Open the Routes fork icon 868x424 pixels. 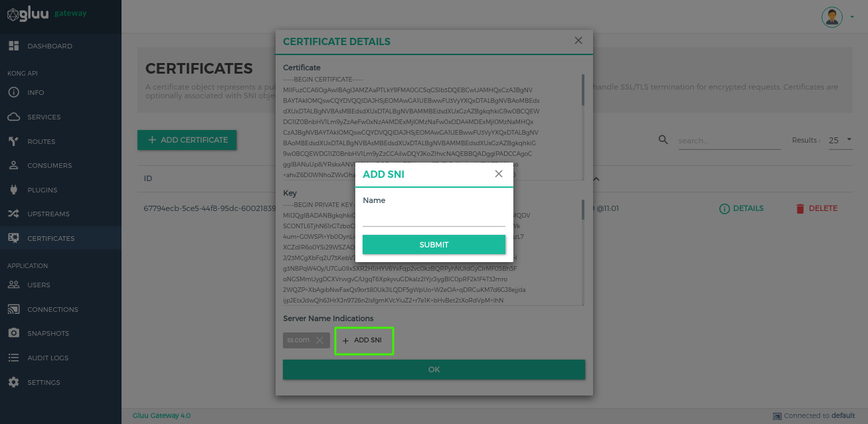point(13,141)
